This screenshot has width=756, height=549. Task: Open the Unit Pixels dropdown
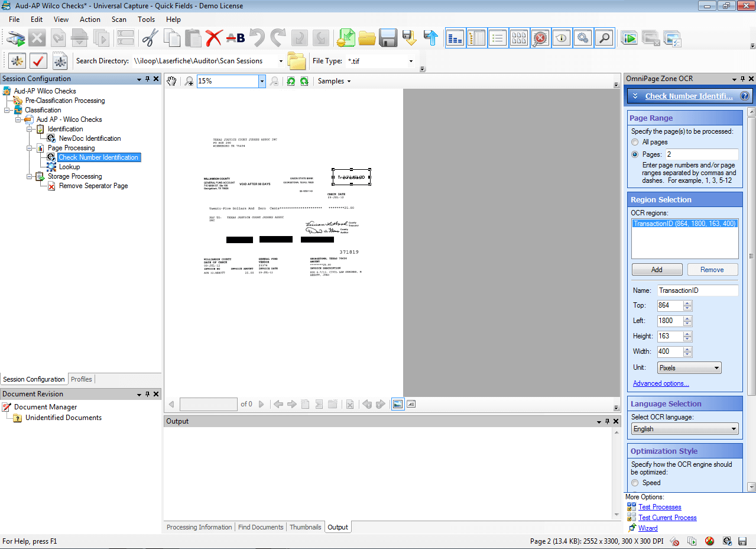pos(689,367)
